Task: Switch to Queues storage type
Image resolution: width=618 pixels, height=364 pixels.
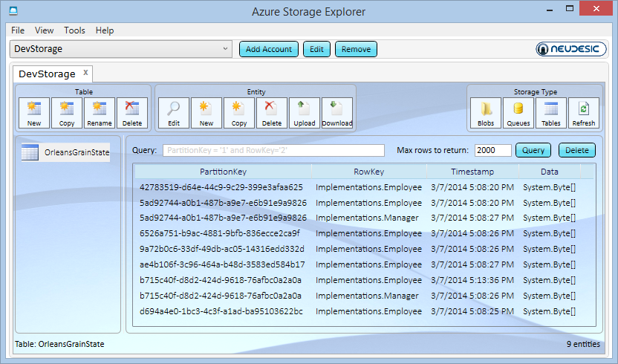Action: 518,113
